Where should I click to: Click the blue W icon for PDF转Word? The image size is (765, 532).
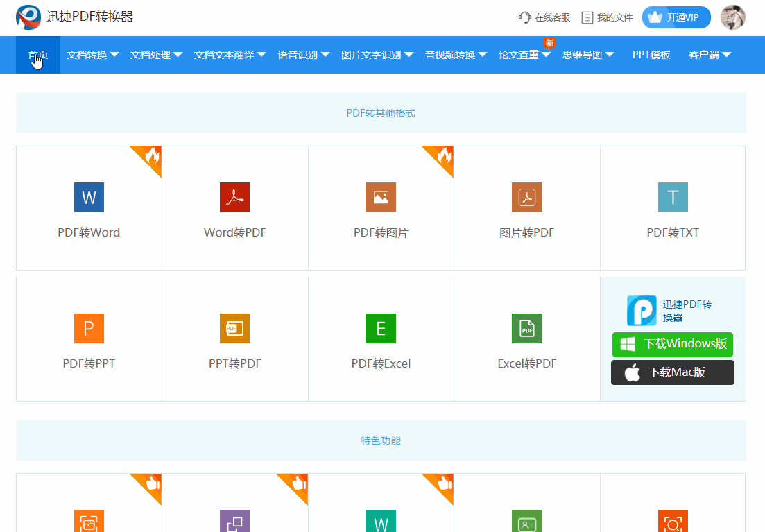point(89,197)
